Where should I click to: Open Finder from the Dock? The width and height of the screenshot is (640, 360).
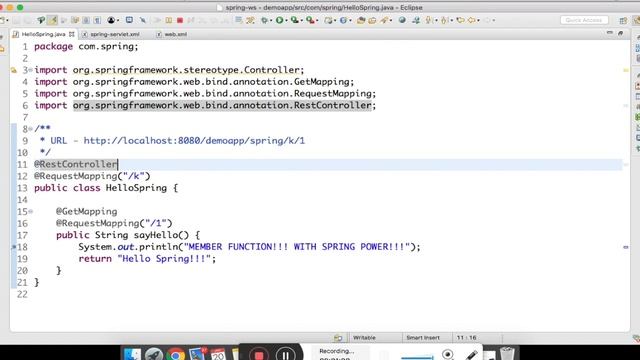coord(132,354)
